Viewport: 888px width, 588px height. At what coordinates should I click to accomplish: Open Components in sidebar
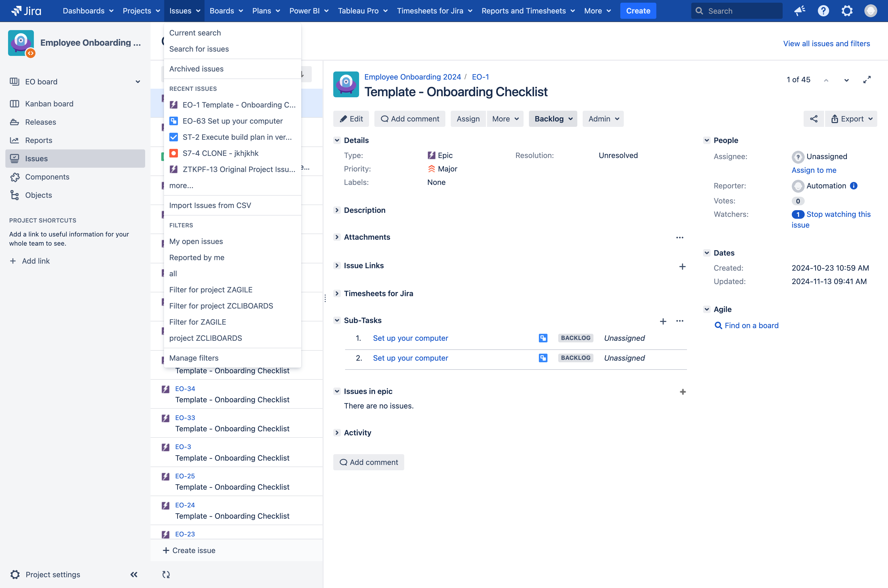[75, 177]
